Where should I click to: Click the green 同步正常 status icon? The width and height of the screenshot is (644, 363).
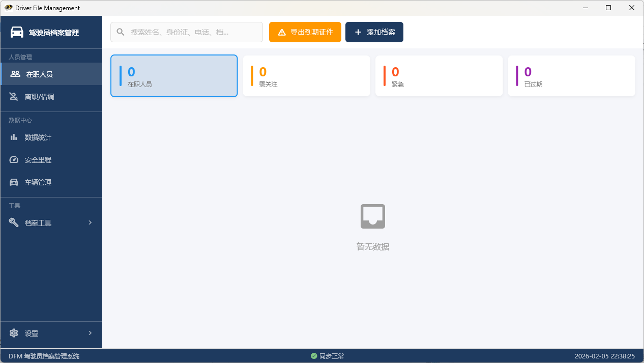[x=314, y=356]
